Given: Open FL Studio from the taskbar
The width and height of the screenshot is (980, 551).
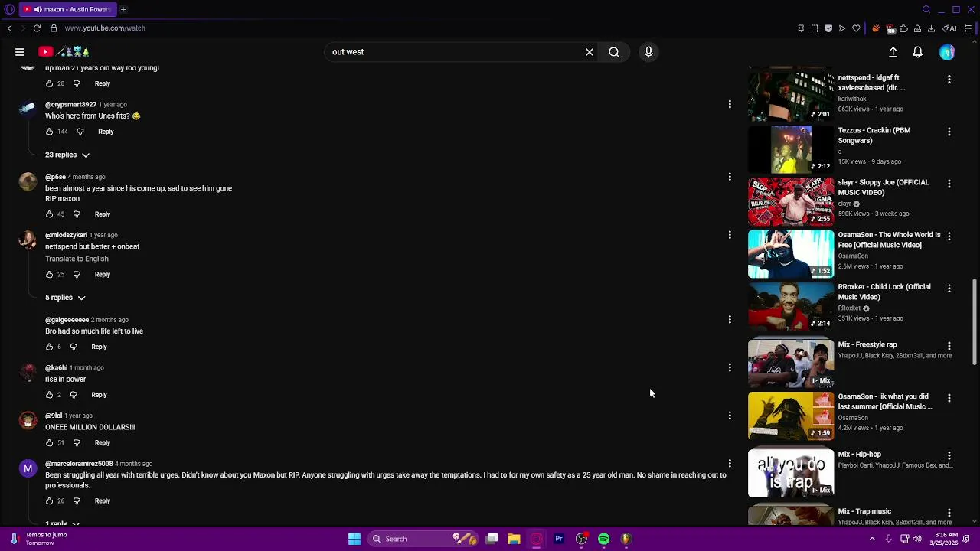Looking at the screenshot, I should pyautogui.click(x=626, y=539).
